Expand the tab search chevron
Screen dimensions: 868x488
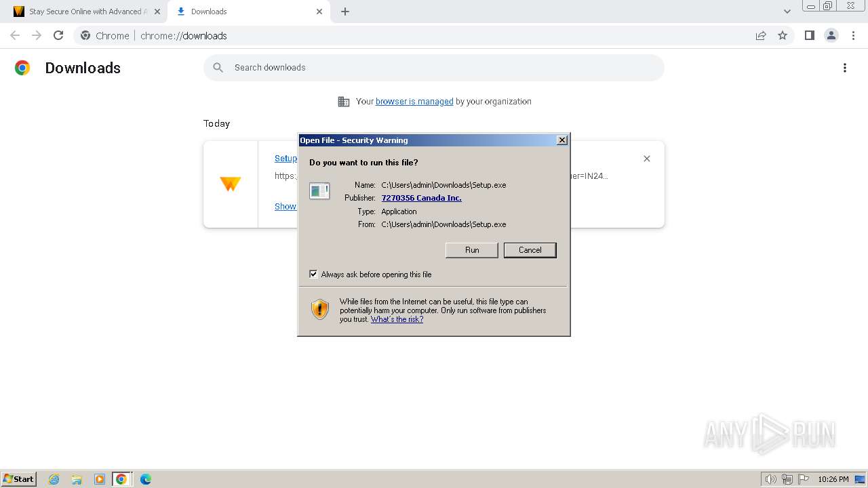(x=787, y=12)
